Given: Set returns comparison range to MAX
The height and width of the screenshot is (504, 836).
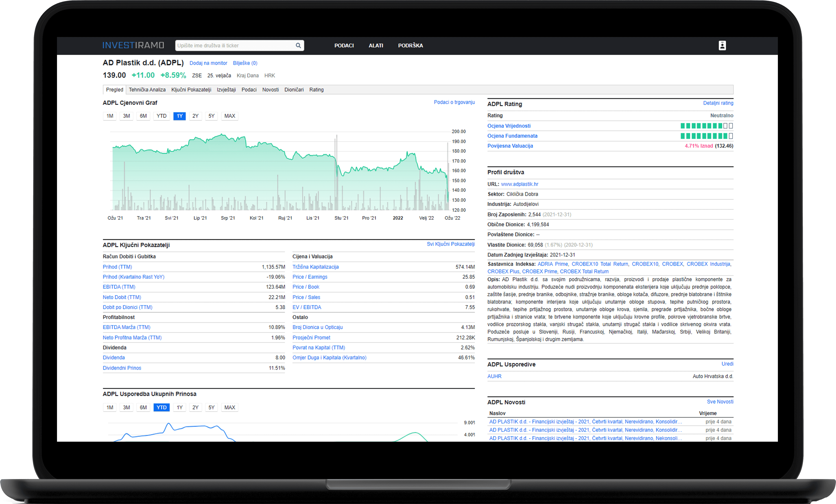Looking at the screenshot, I should point(230,407).
